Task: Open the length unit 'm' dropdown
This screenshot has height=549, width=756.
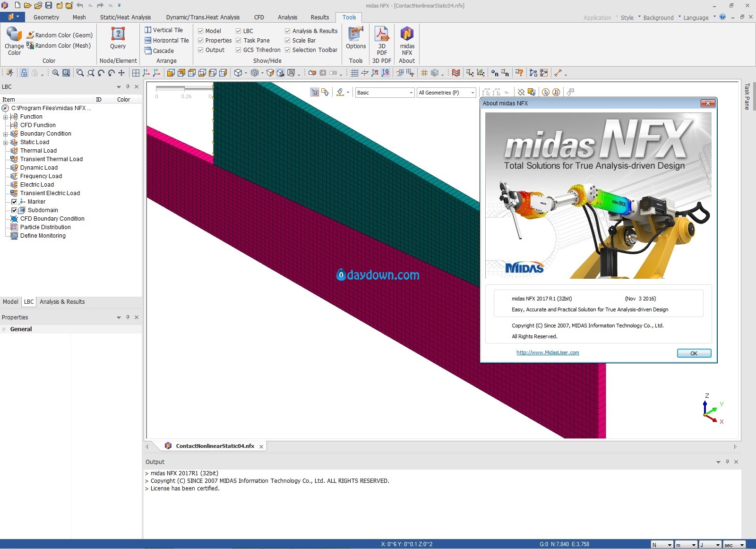Action: (686, 545)
